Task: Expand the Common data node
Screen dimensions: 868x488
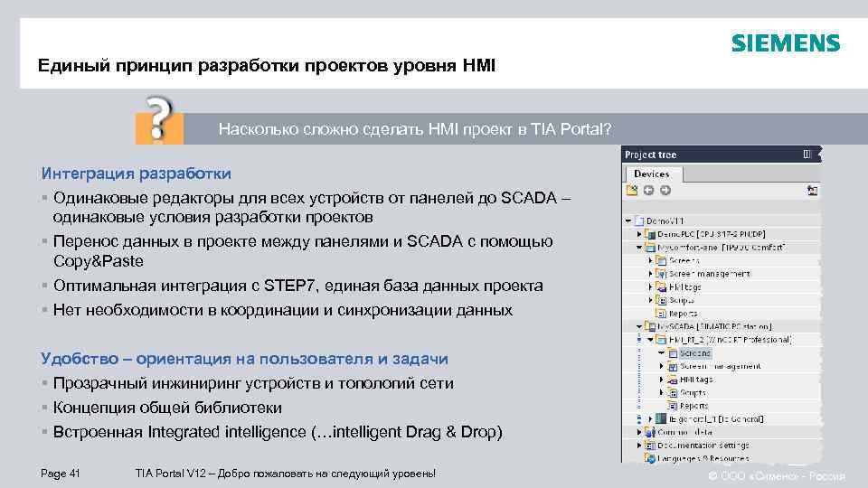Action: (x=639, y=432)
